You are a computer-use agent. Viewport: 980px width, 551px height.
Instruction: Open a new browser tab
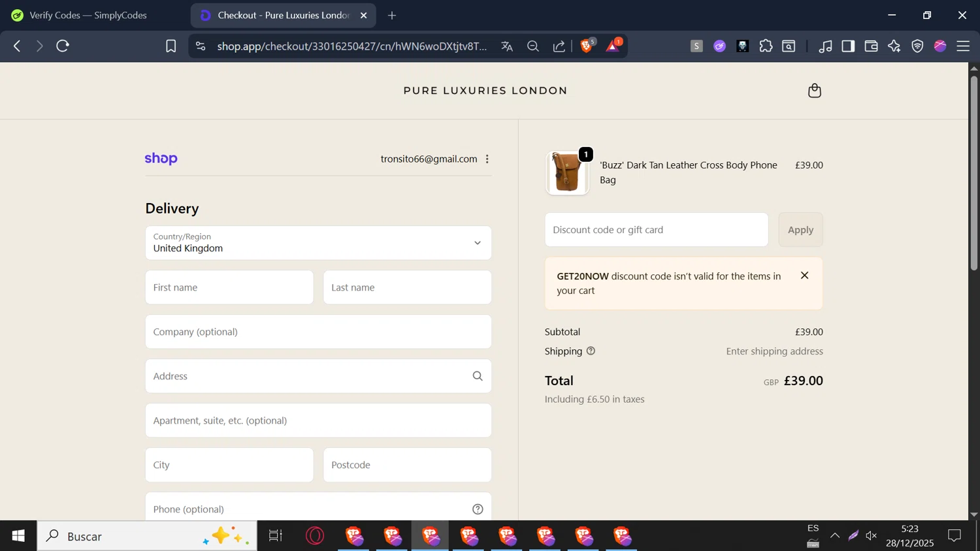pos(392,15)
